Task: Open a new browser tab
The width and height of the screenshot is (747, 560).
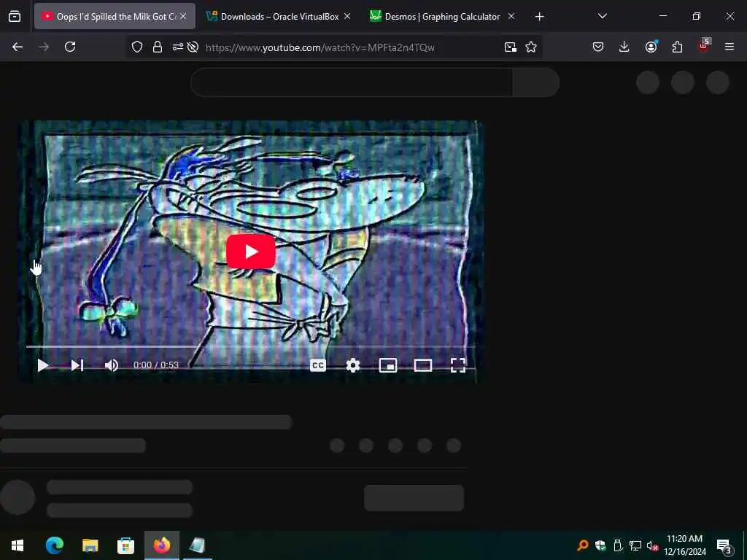Action: [x=539, y=17]
